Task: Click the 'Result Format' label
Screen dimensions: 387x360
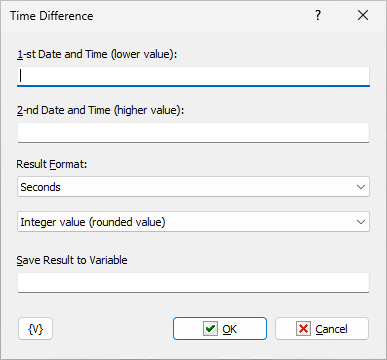Action: coord(52,164)
